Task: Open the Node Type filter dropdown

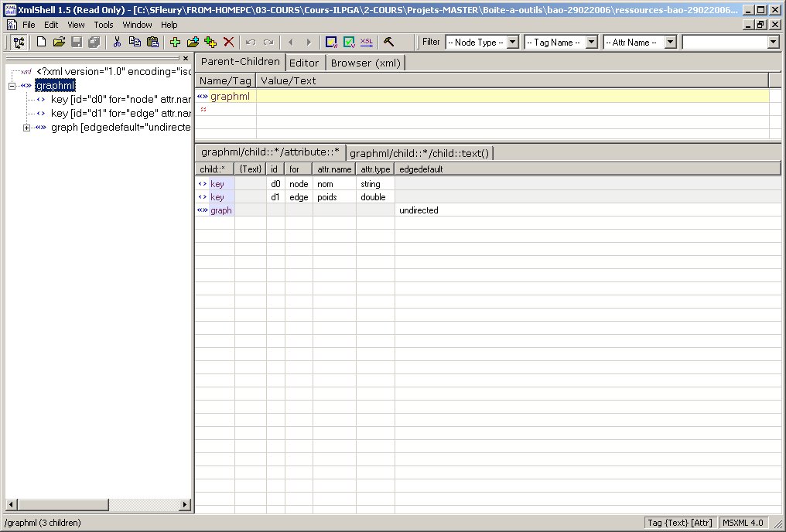Action: [x=511, y=43]
